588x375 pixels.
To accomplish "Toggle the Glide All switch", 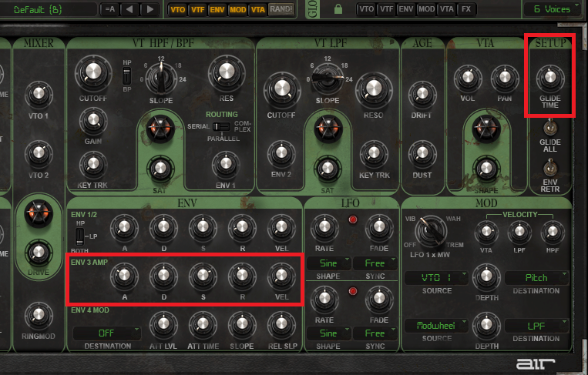I will coord(549,128).
